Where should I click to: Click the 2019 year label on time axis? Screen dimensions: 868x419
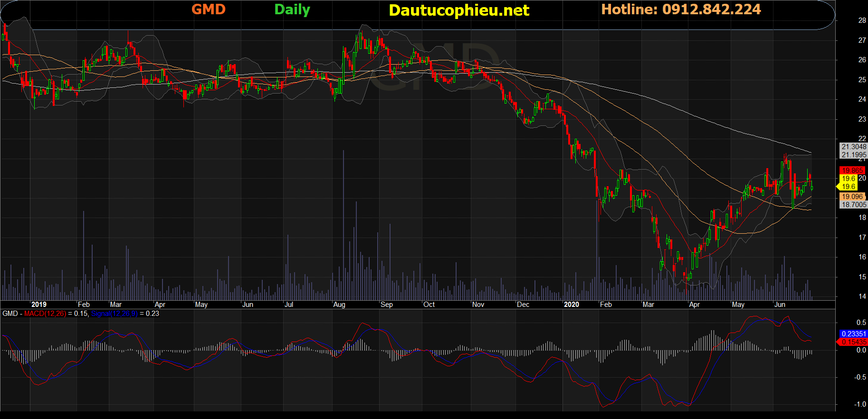[x=39, y=305]
